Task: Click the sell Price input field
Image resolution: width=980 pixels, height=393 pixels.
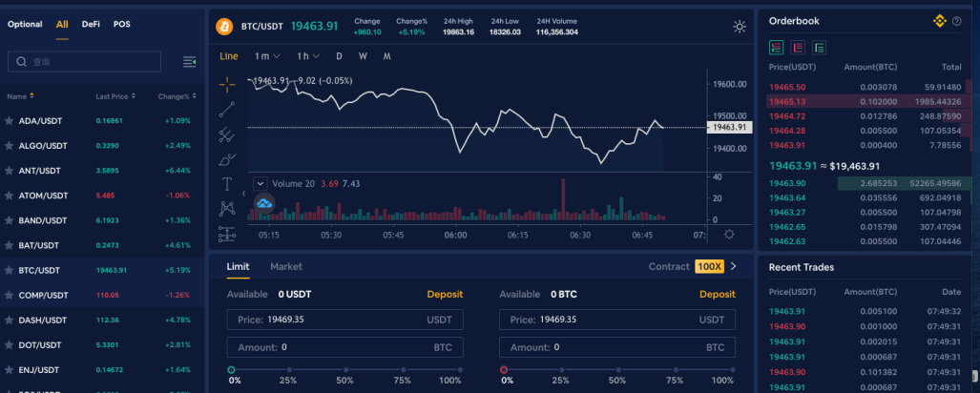Action: pos(617,320)
